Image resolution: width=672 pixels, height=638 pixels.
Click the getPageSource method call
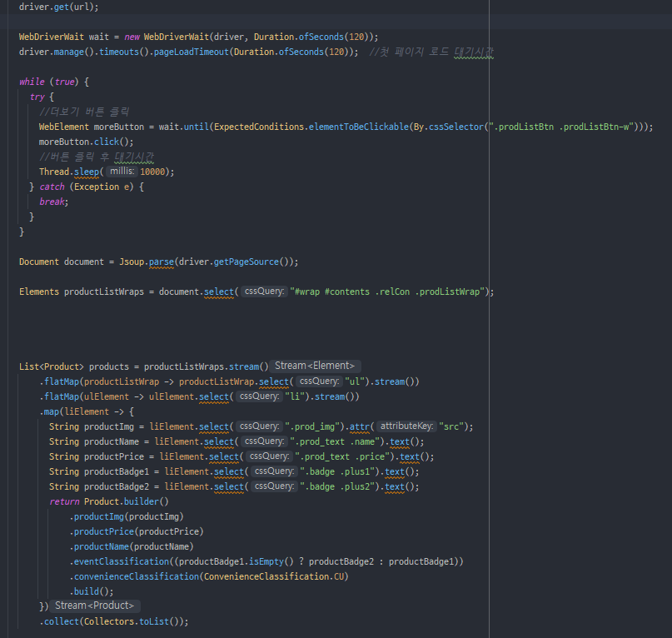tap(246, 262)
